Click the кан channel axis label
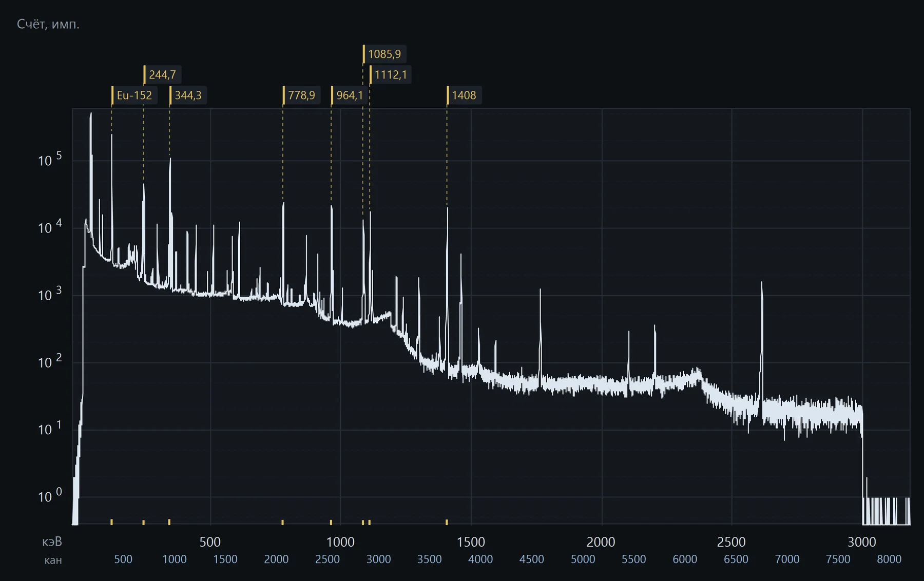This screenshot has height=581, width=924. click(53, 560)
